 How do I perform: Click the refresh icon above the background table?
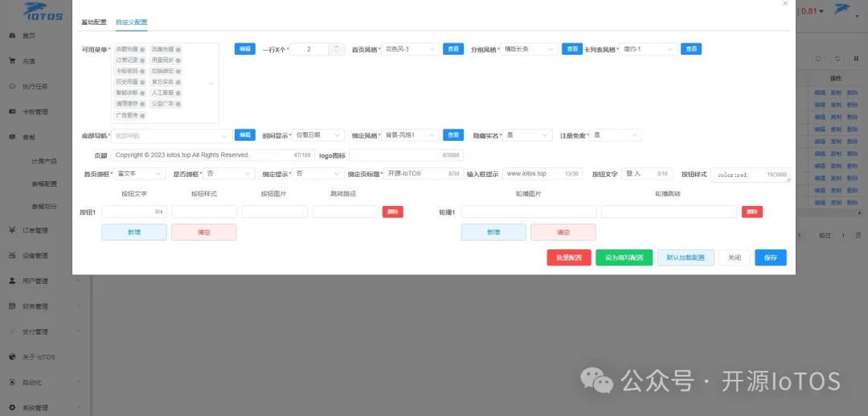837,58
